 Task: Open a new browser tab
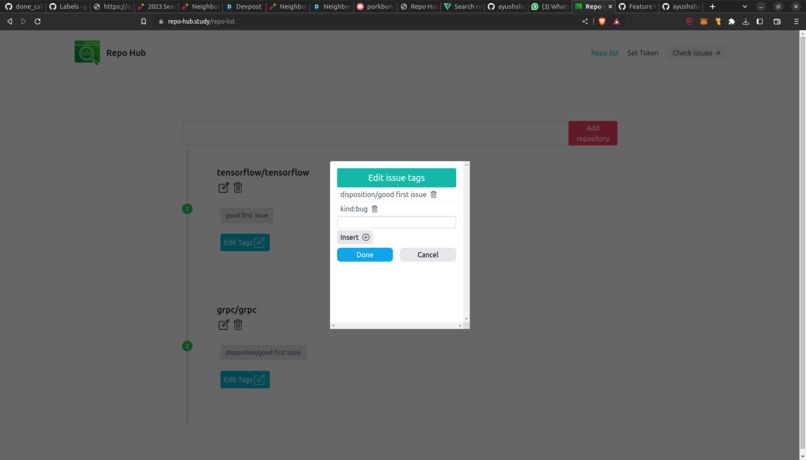(712, 7)
